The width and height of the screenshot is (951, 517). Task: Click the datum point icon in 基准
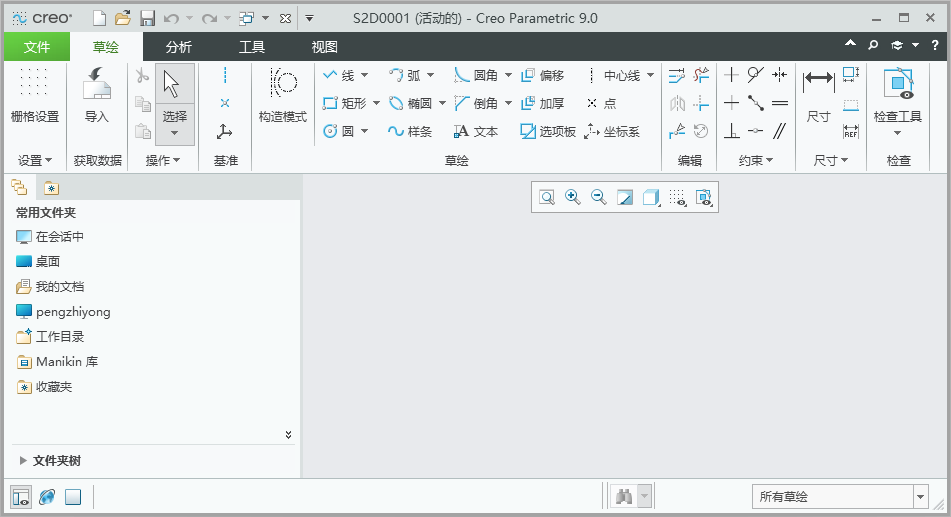click(x=225, y=103)
